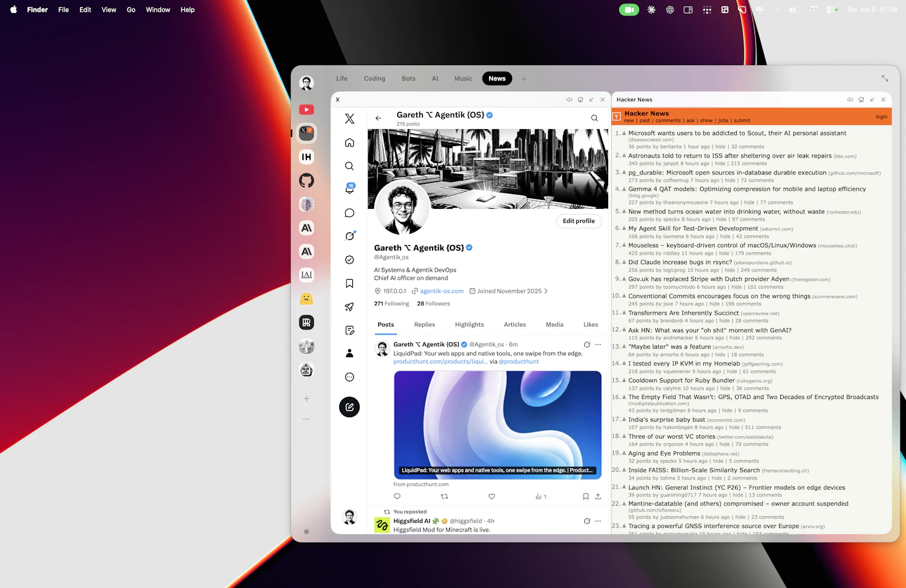Upvote the Did Claude increase bugs story

coord(625,262)
